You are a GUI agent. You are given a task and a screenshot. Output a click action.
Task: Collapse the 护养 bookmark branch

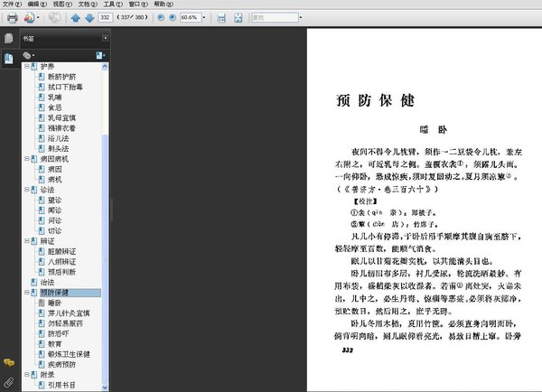tap(26, 66)
